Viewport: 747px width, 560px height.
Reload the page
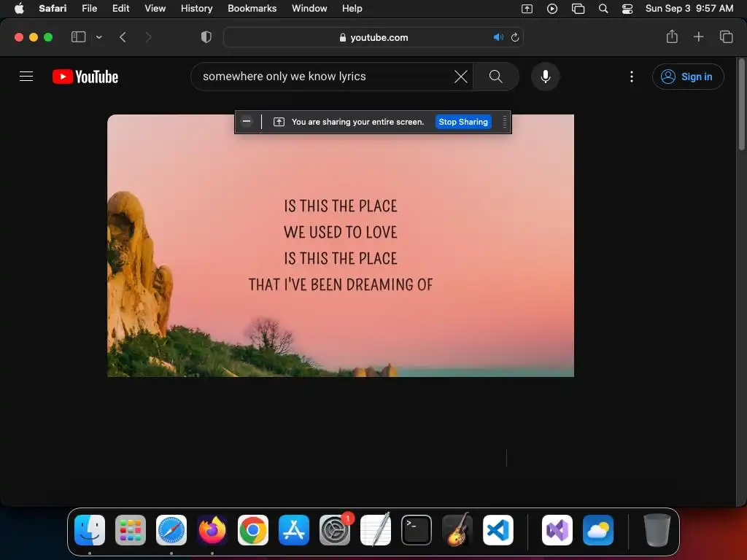point(515,37)
